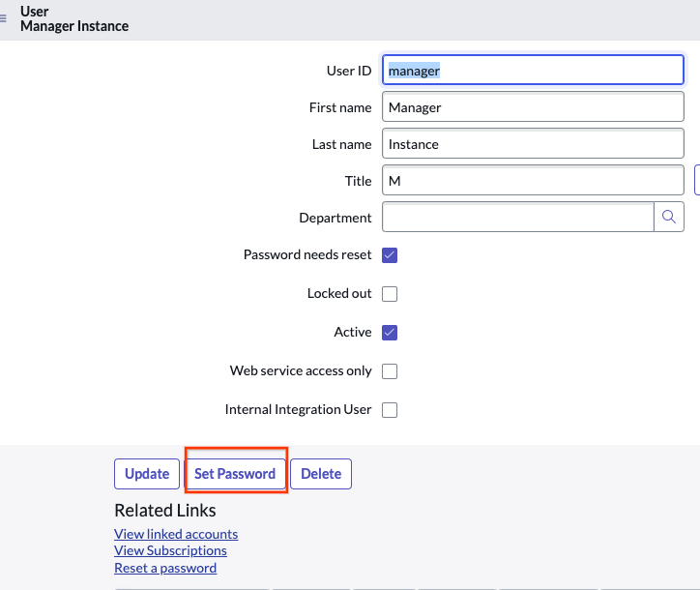Viewport: 700px width, 590px height.
Task: Click the Set Password button
Action: pyautogui.click(x=235, y=474)
